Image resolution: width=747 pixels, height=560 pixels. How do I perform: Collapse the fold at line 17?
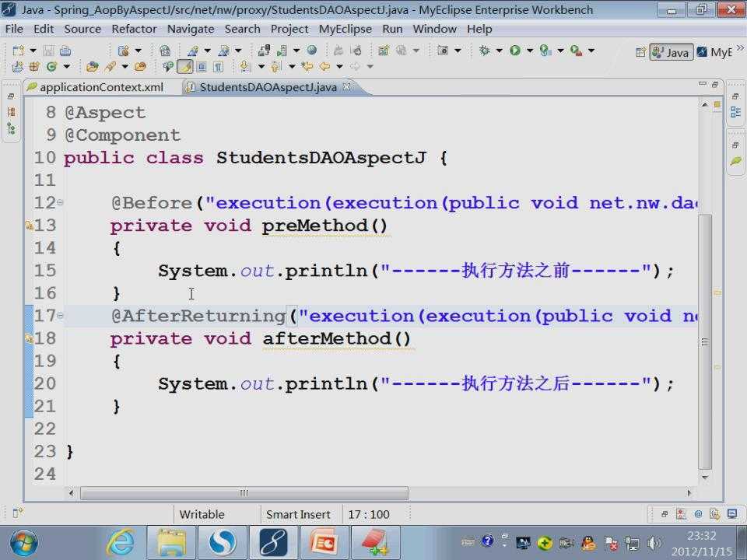click(60, 315)
